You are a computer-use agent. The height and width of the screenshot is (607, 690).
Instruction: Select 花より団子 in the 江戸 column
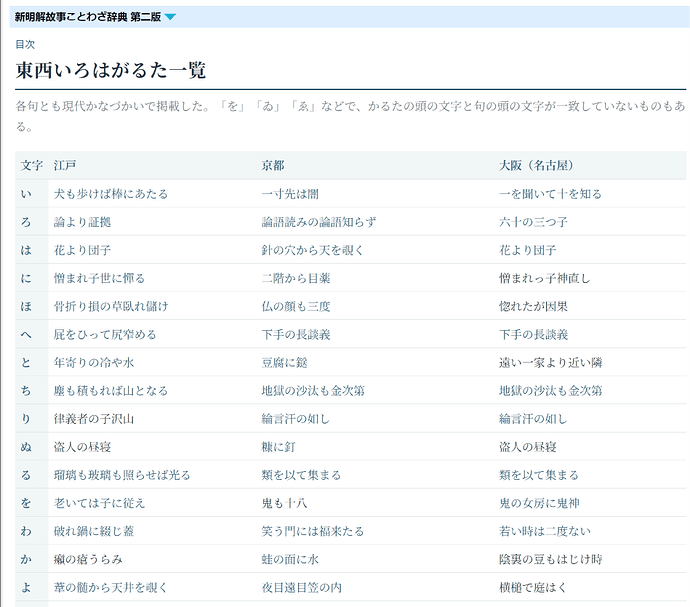(x=82, y=250)
